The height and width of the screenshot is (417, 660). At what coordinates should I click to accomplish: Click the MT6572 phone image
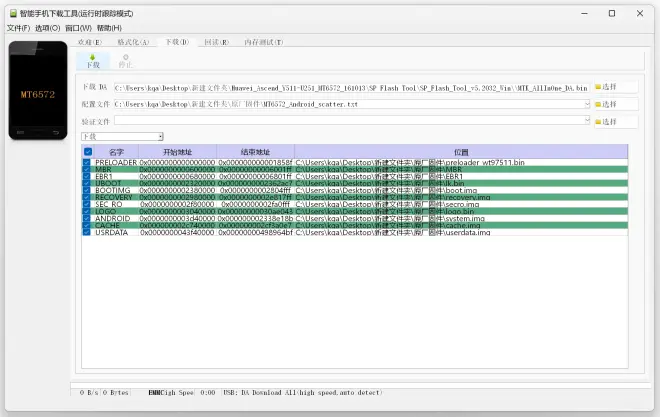click(38, 90)
